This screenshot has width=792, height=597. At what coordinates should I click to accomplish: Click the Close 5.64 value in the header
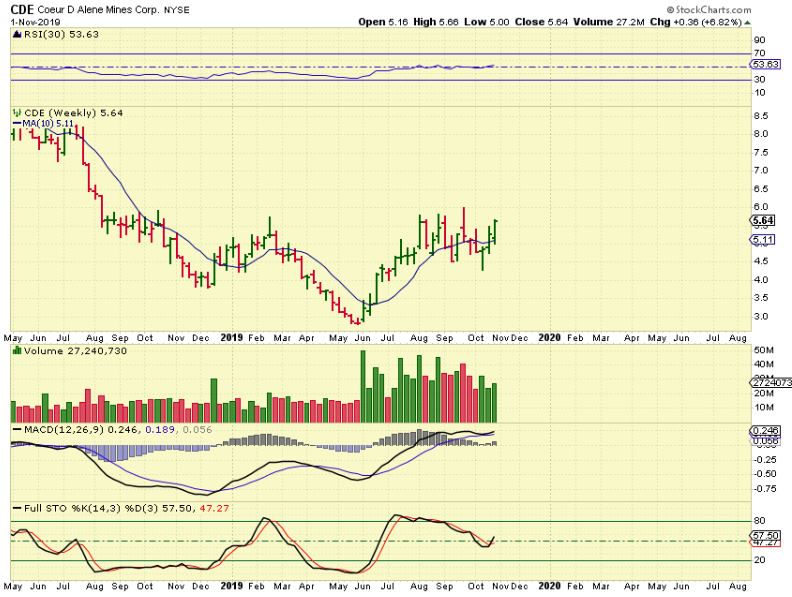pyautogui.click(x=541, y=22)
